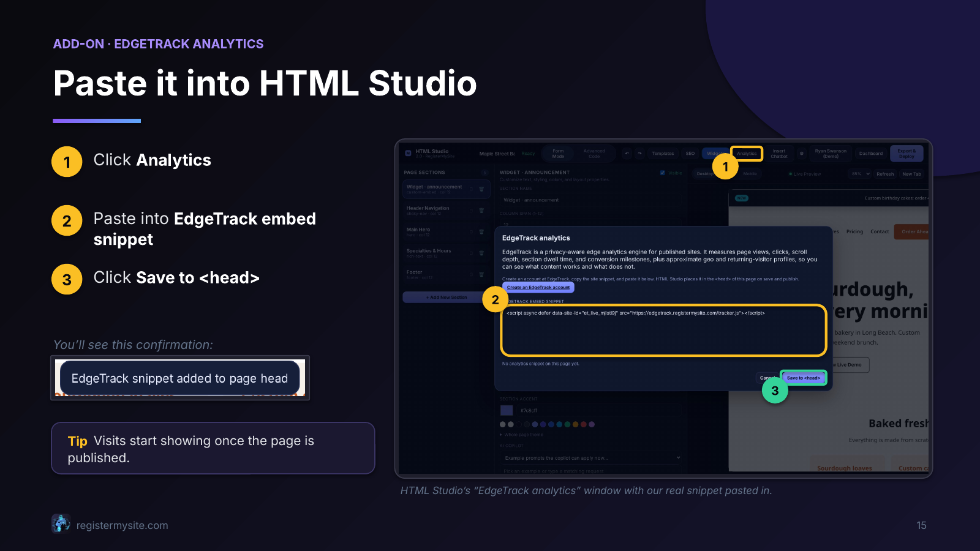Pick the teal accent color dot

560,424
